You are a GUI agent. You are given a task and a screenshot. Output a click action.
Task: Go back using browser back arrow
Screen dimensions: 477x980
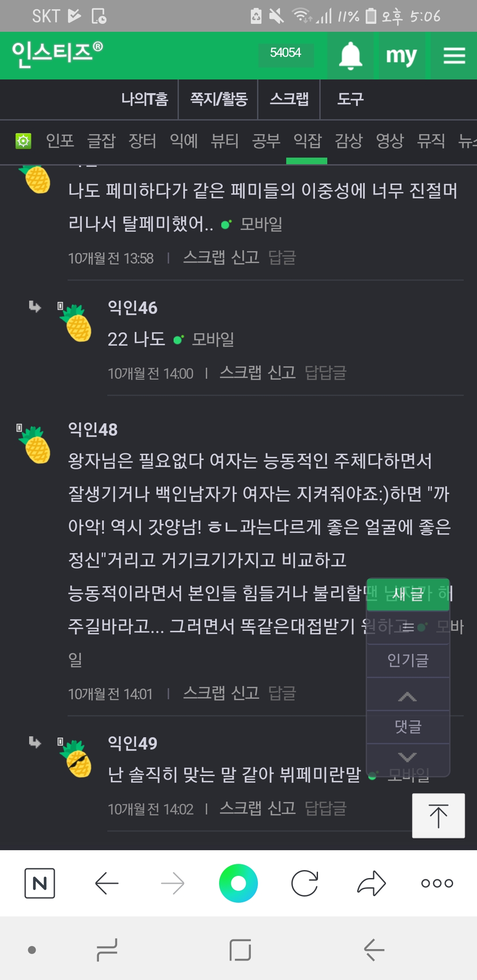pos(106,883)
